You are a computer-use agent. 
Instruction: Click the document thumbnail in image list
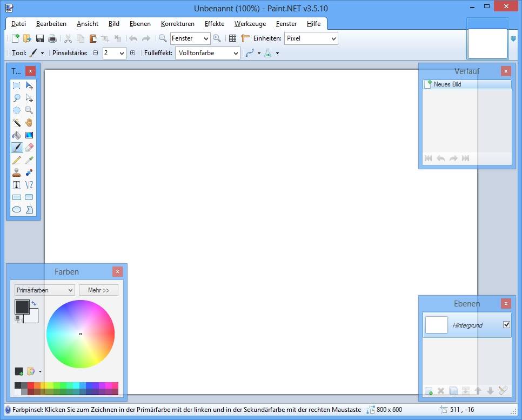pos(487,43)
